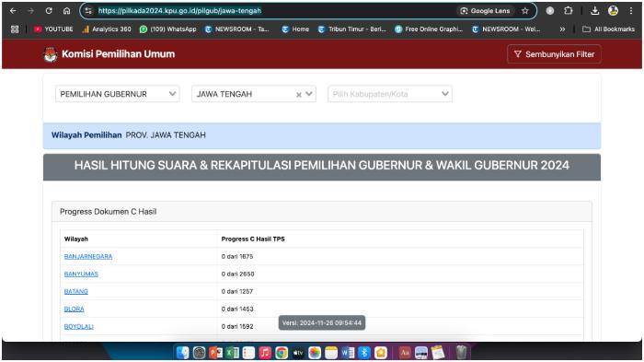Open Reminders from the dock
The image size is (644, 362).
[248, 353]
